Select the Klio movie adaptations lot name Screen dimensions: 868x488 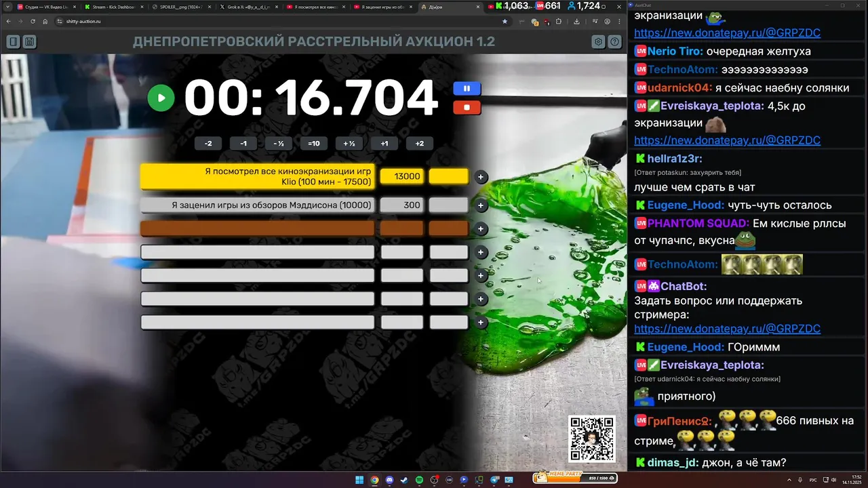[x=257, y=177]
